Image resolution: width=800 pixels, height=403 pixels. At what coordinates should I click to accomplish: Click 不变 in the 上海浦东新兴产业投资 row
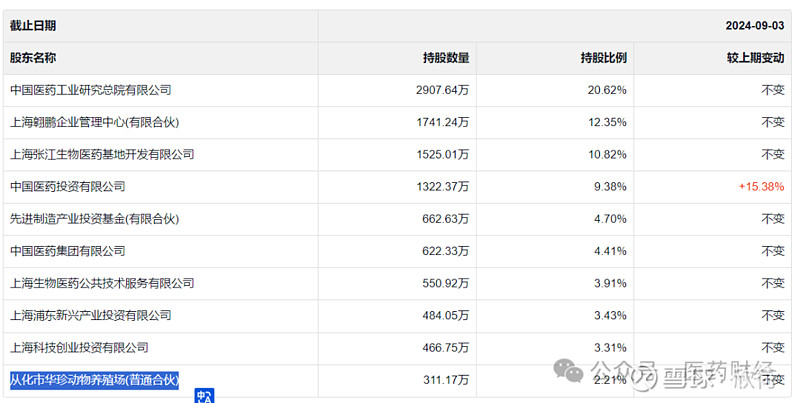point(773,315)
